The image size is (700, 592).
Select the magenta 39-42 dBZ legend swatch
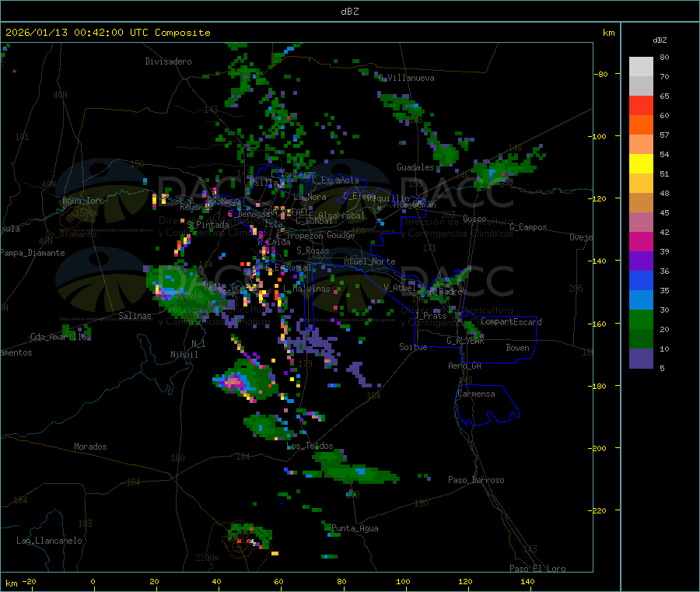[x=641, y=241]
